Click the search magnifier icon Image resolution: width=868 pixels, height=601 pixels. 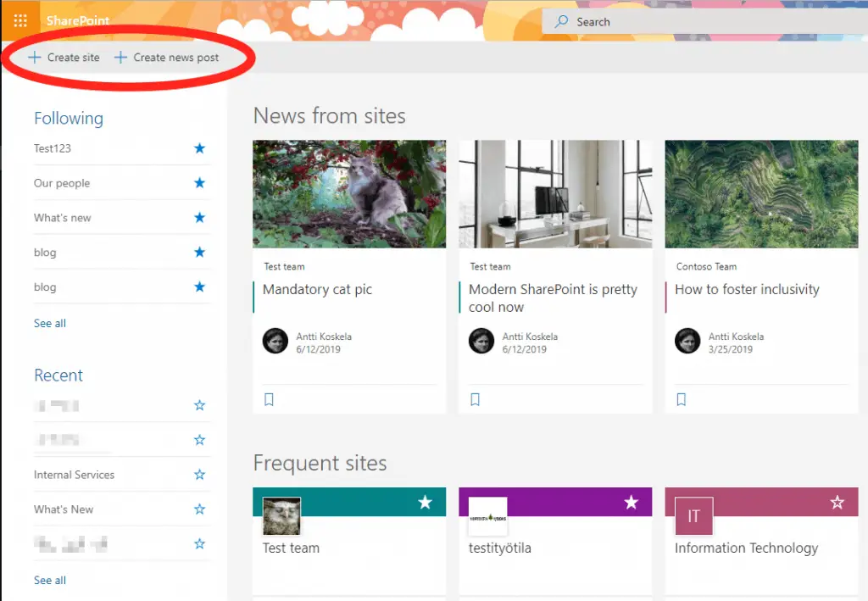562,21
